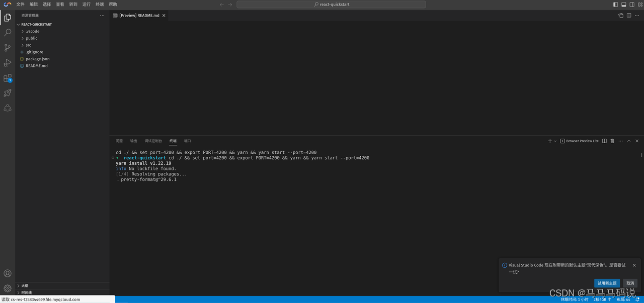Open terminal launch profile dropdown arrow

[555, 141]
